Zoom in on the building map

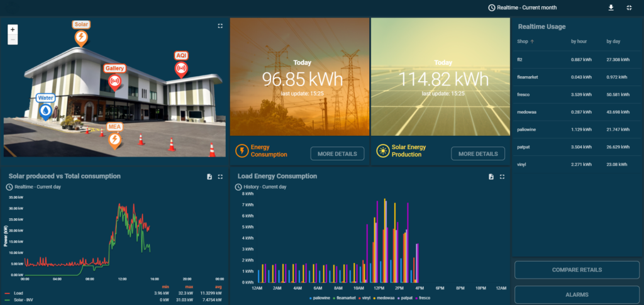[x=13, y=29]
